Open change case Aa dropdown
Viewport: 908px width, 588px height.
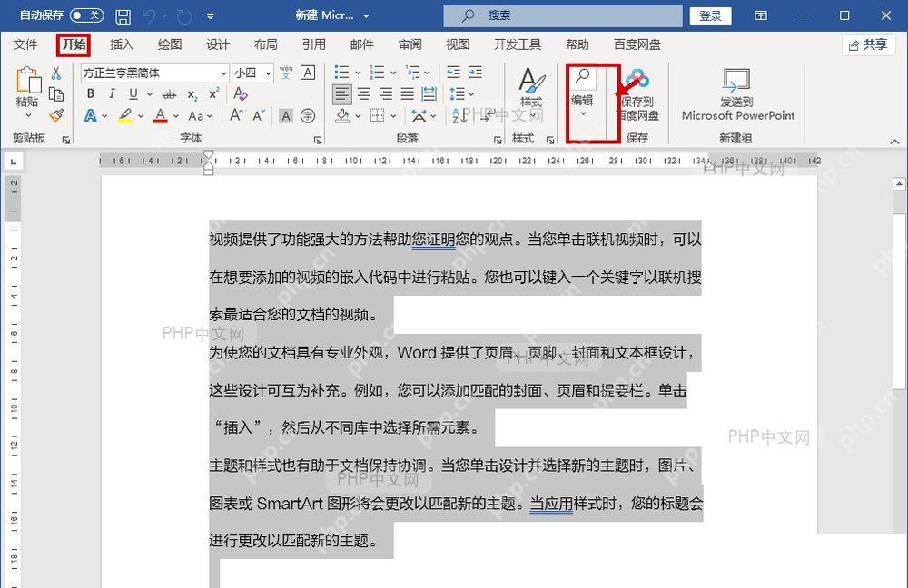[200, 116]
